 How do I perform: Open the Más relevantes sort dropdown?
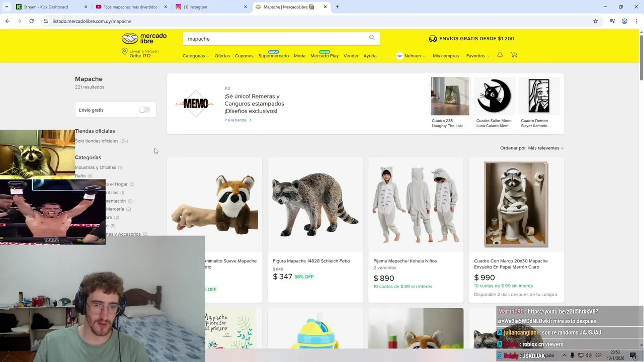coord(546,148)
